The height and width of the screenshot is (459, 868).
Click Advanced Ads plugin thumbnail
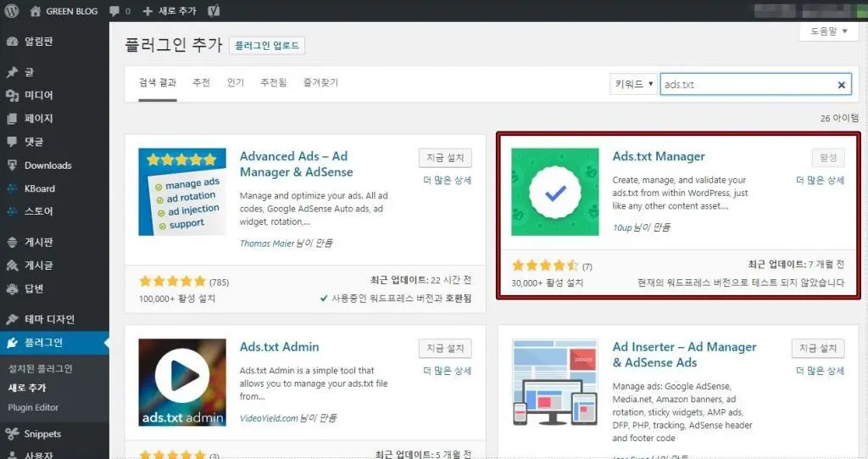(182, 192)
